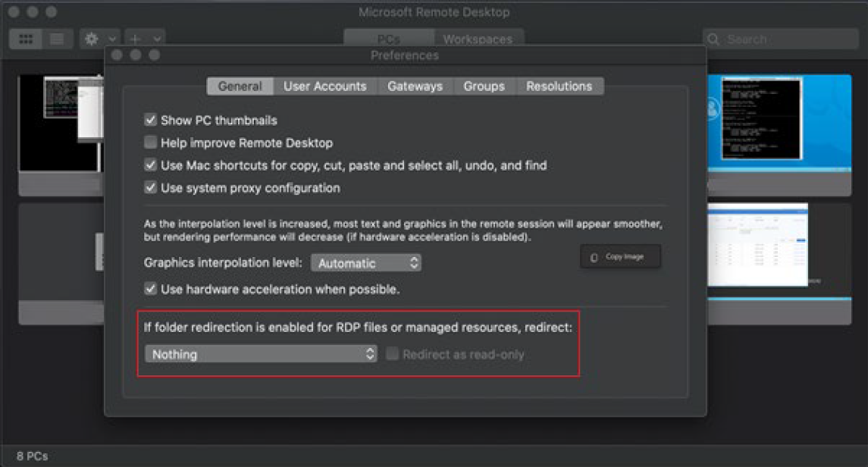Screen dimensions: 868x467
Task: Click the folder redirection description label
Action: coord(358,327)
